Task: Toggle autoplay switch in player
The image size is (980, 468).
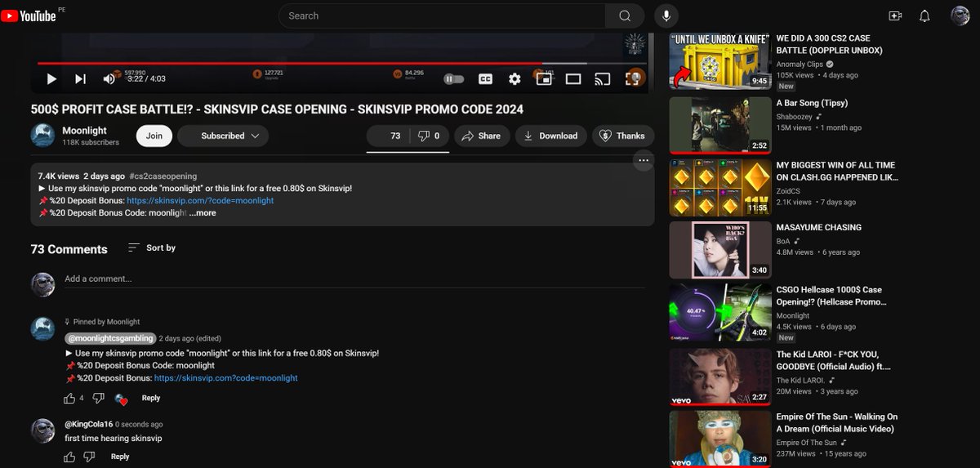Action: [x=454, y=78]
